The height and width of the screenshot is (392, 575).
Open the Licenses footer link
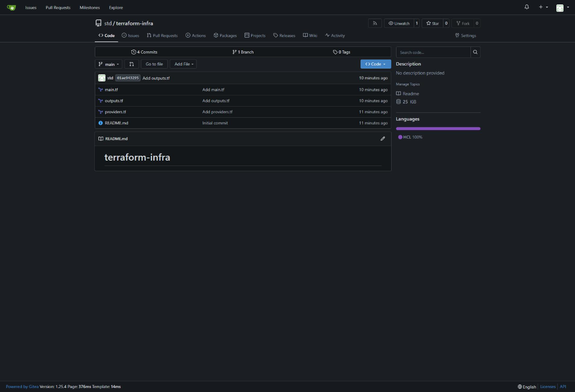(548, 387)
